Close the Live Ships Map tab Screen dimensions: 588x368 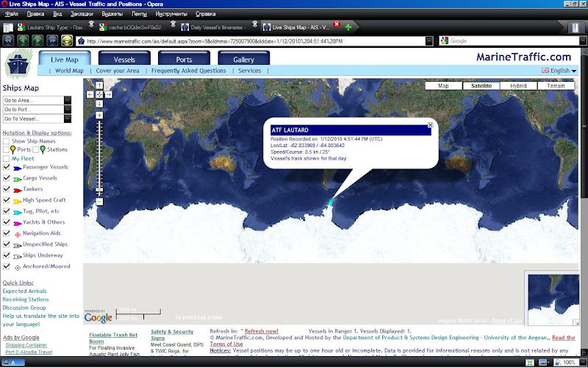pos(337,24)
